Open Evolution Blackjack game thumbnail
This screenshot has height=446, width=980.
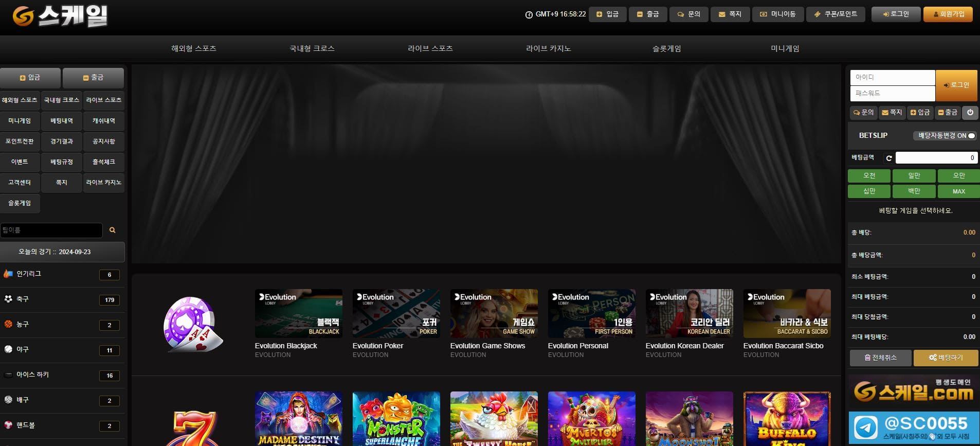click(299, 313)
